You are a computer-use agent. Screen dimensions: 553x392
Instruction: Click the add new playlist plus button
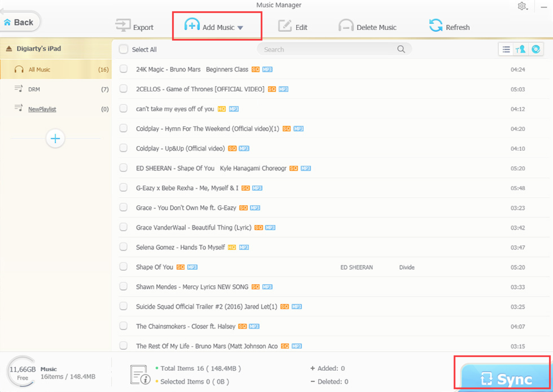point(55,138)
